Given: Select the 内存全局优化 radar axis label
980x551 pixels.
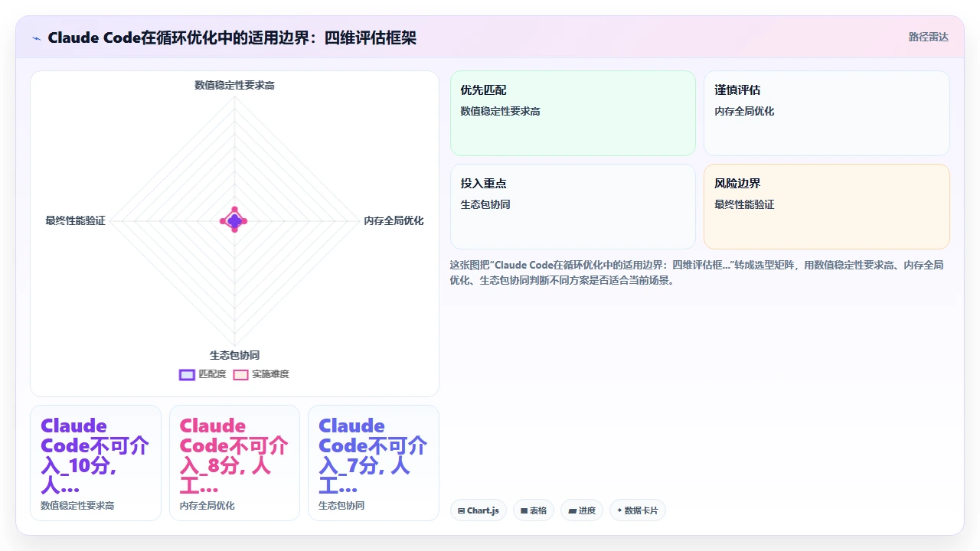Looking at the screenshot, I should tap(394, 220).
